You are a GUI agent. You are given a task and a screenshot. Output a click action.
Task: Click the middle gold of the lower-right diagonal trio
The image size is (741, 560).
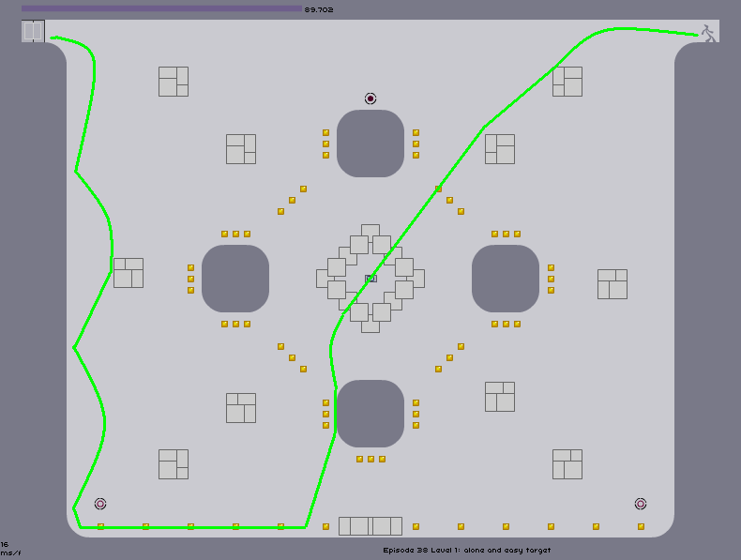450,357
